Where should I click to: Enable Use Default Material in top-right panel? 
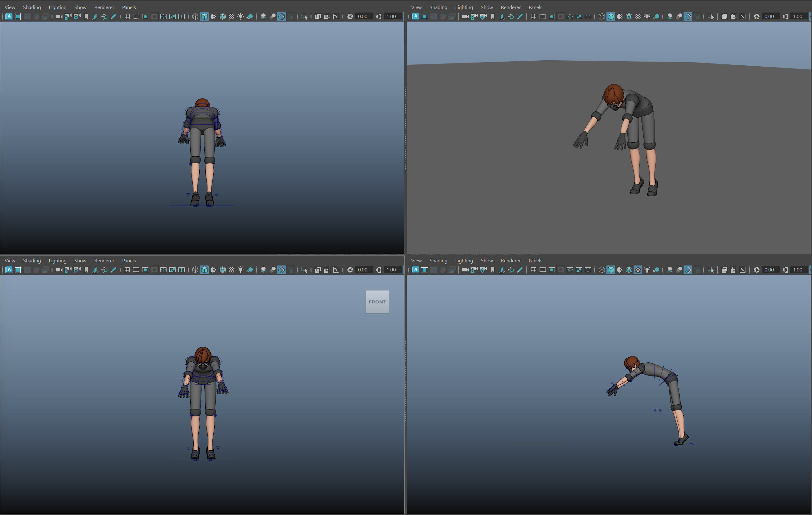[620, 16]
